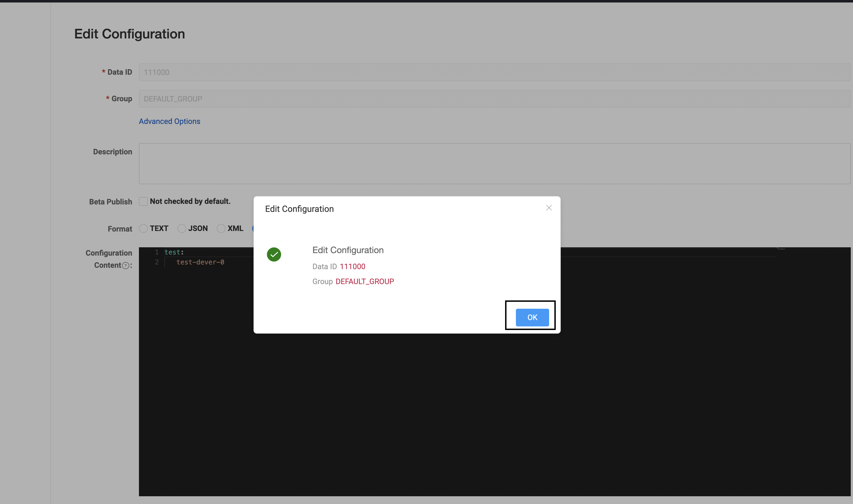The width and height of the screenshot is (853, 504).
Task: Click the green success checkmark in the dialog
Action: [x=274, y=254]
